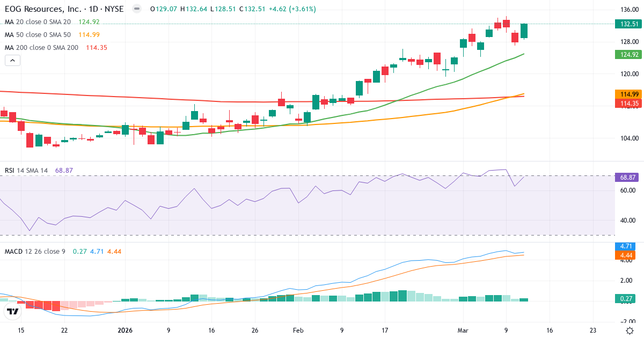
Task: Select the 2026 label on the time axis
Action: click(125, 331)
